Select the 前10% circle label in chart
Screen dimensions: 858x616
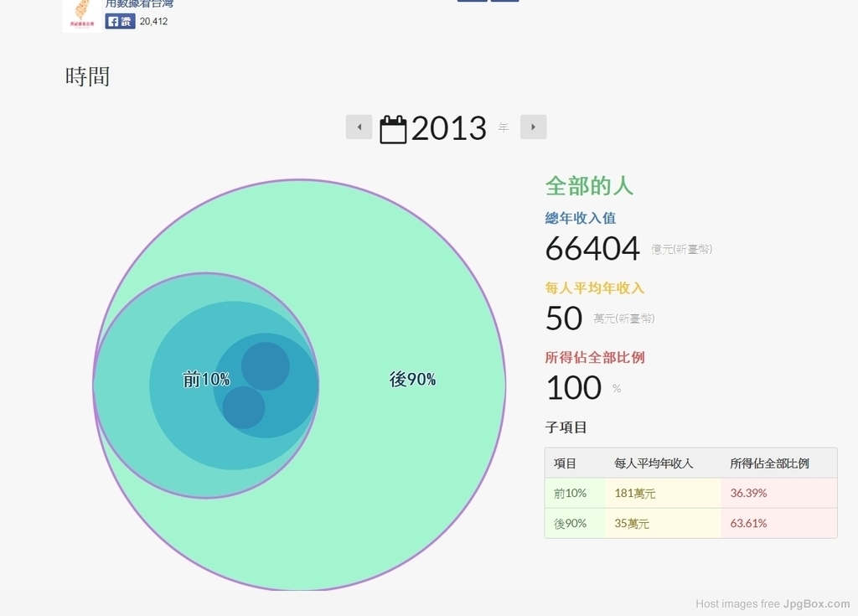pos(206,380)
